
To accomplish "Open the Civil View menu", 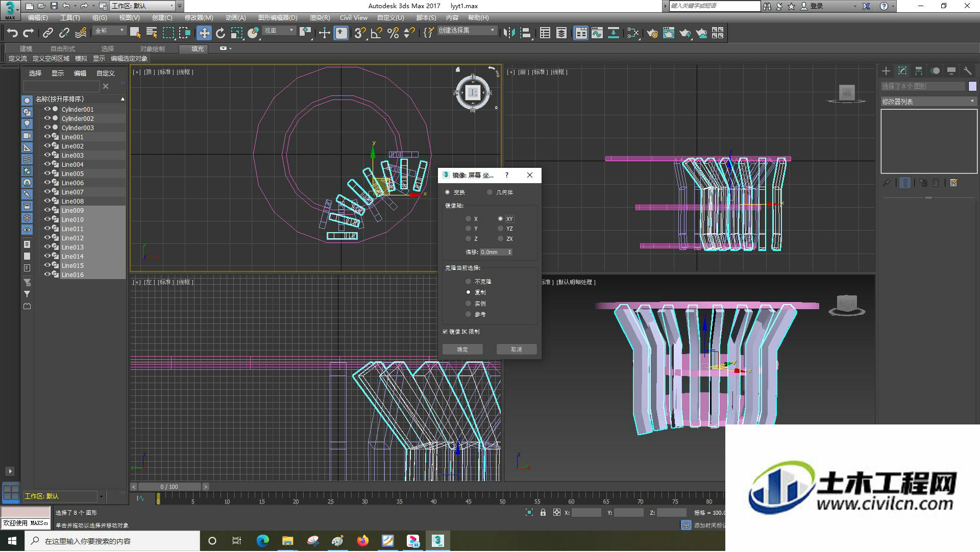I will click(x=354, y=18).
